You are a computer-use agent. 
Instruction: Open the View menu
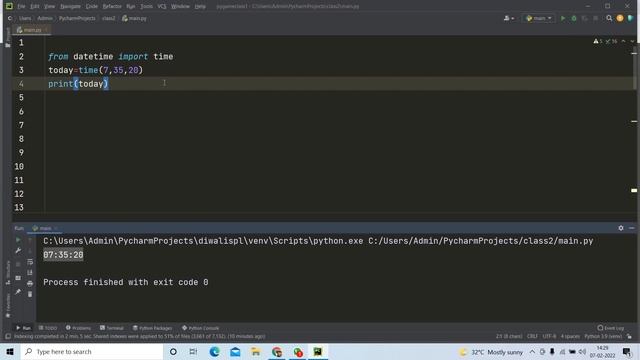[49, 6]
